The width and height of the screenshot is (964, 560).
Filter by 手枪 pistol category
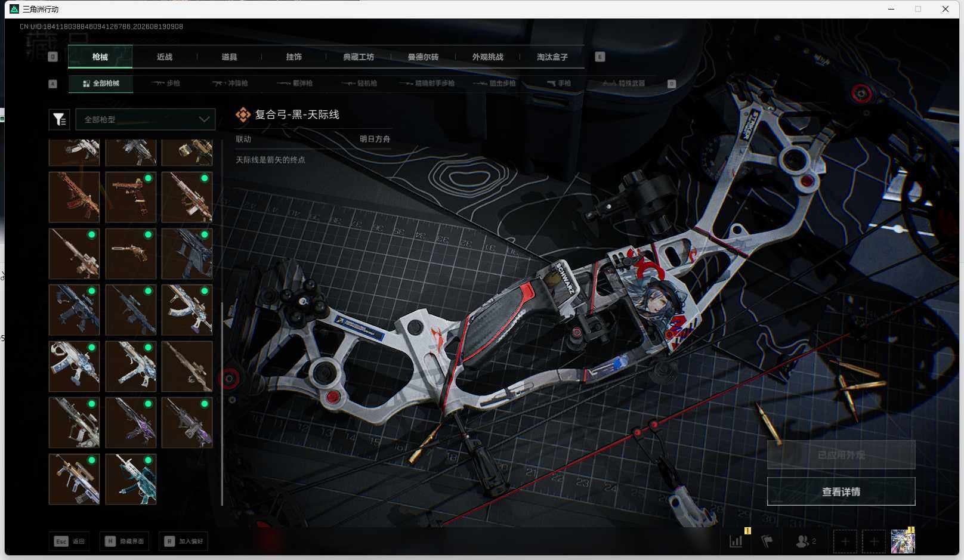(560, 83)
